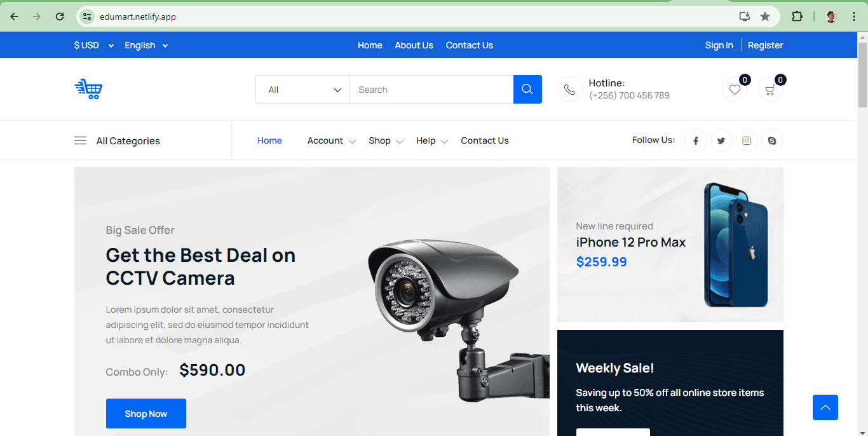The height and width of the screenshot is (436, 868).
Task: Click the Shop Now button
Action: click(x=146, y=414)
